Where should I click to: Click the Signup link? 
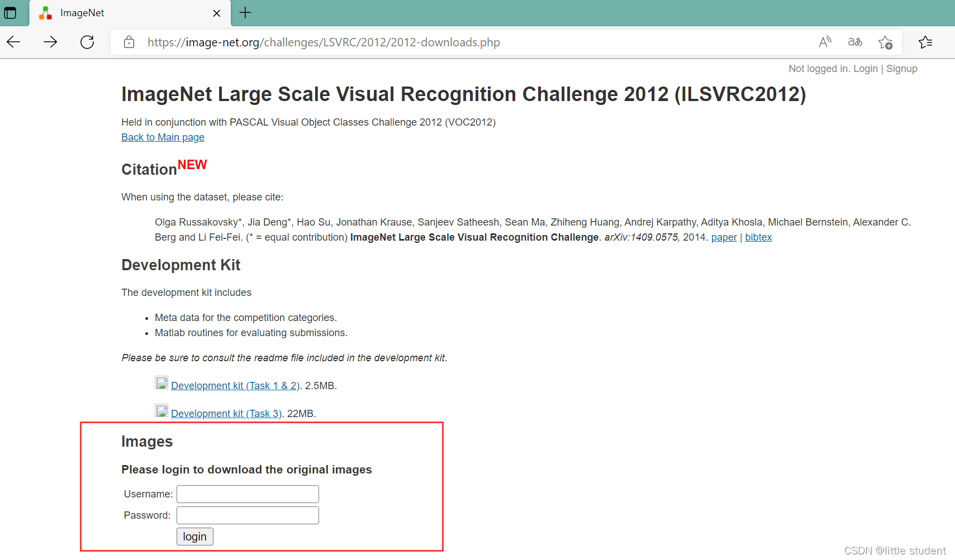pyautogui.click(x=902, y=69)
